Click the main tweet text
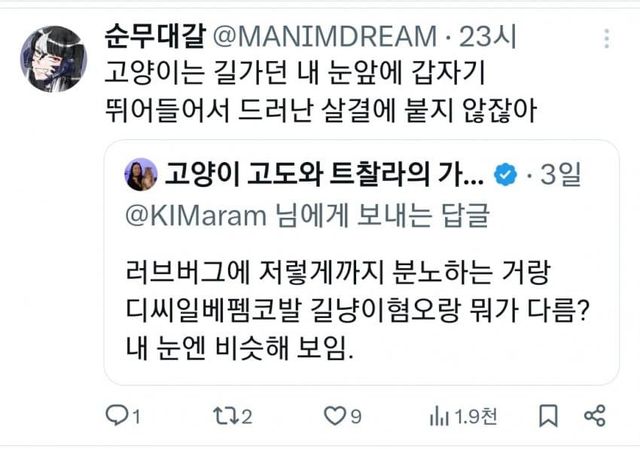The width and height of the screenshot is (640, 449). [320, 92]
